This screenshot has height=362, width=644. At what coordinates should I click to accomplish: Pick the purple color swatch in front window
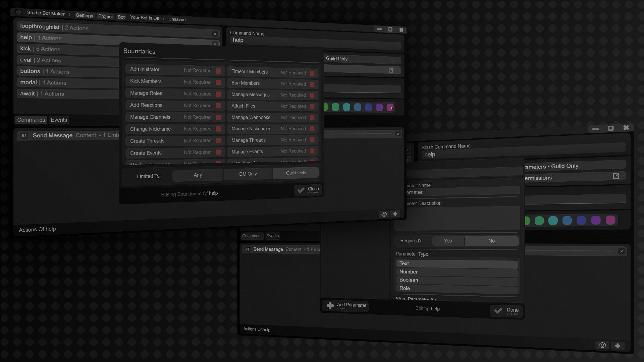(x=379, y=107)
